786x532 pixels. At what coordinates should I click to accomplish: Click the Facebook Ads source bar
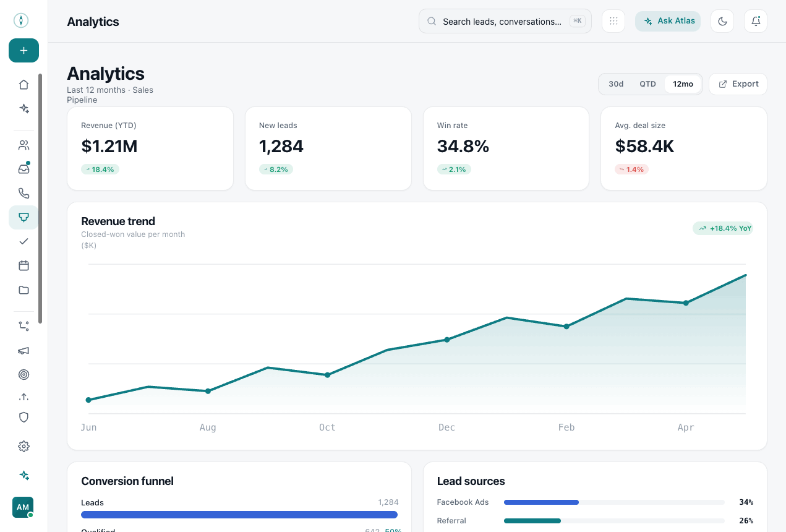click(614, 502)
